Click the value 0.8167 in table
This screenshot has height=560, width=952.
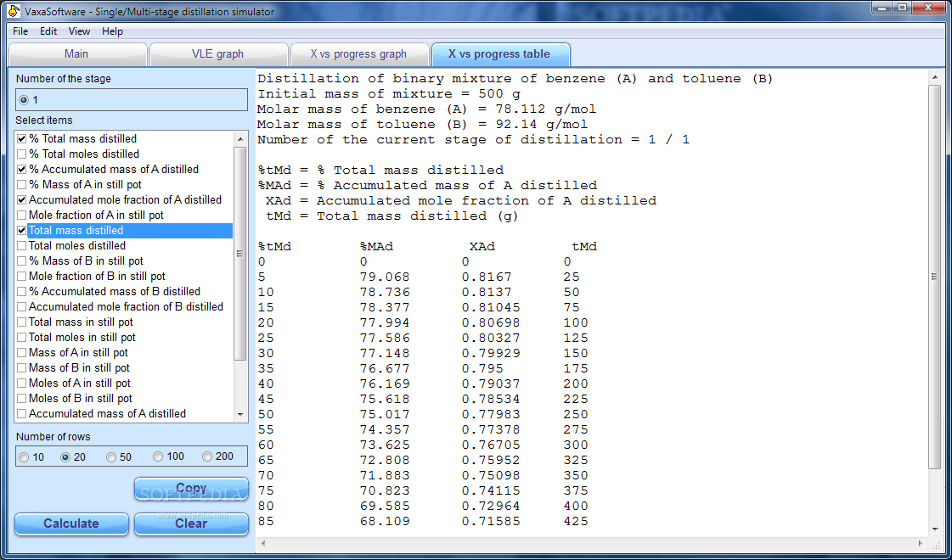coord(487,277)
